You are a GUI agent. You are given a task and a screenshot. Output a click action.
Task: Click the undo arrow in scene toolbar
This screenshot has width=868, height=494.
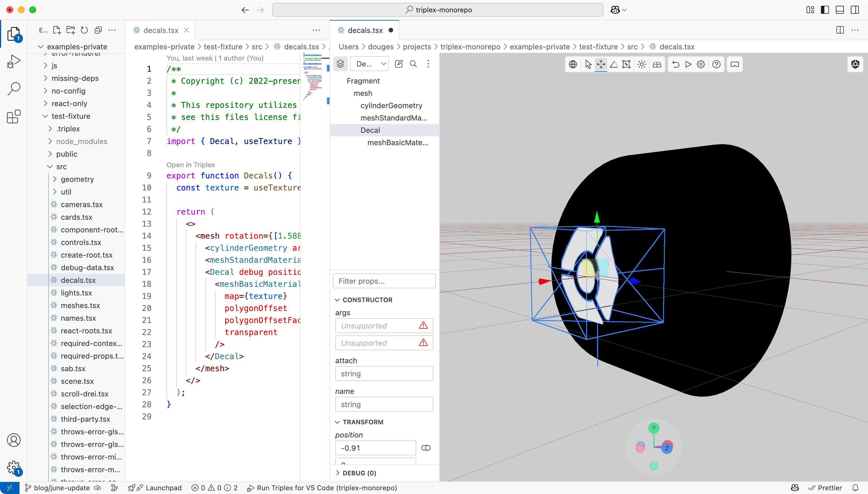[x=675, y=64]
